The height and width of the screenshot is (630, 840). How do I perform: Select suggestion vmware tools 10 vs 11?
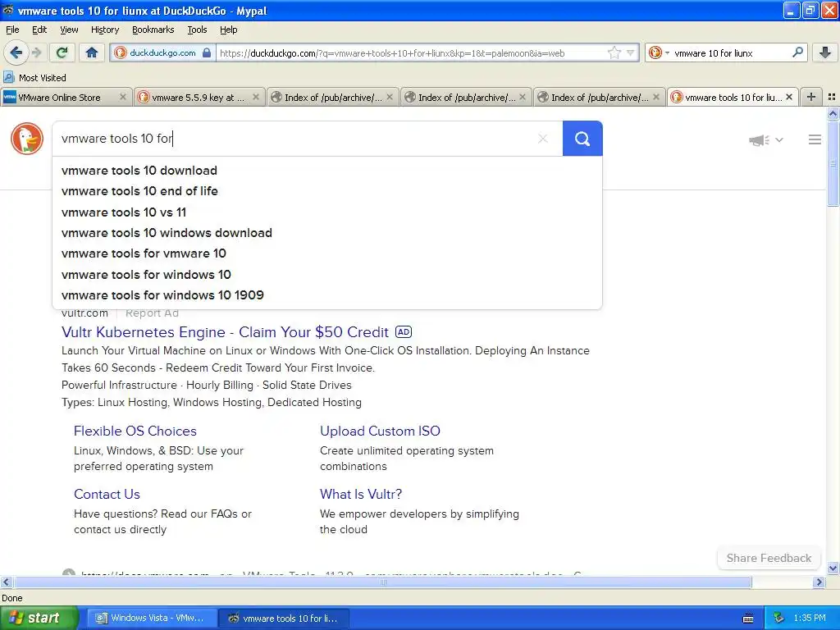click(x=326, y=212)
